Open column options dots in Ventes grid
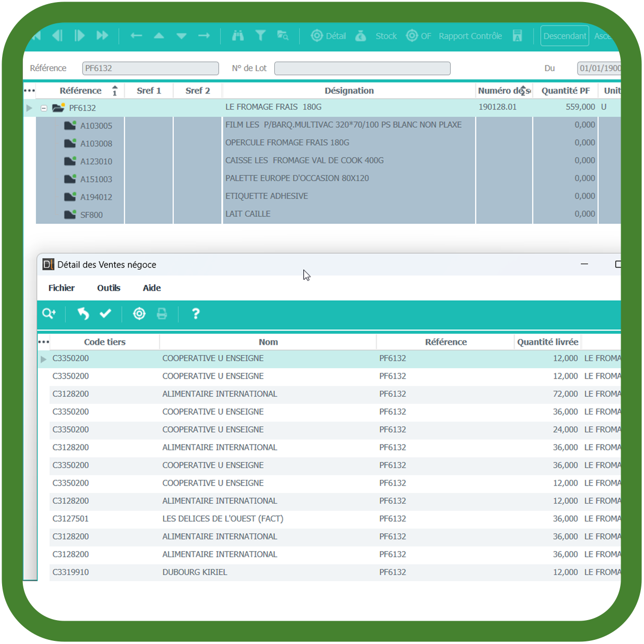The image size is (644, 644). (44, 342)
